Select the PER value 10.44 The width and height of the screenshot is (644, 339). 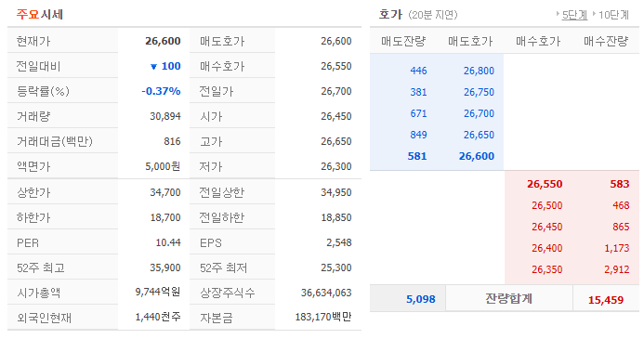coord(168,242)
